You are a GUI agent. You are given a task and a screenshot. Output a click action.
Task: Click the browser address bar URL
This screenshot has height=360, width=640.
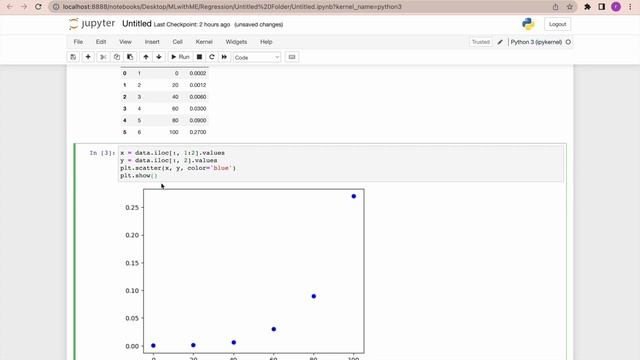(x=232, y=7)
